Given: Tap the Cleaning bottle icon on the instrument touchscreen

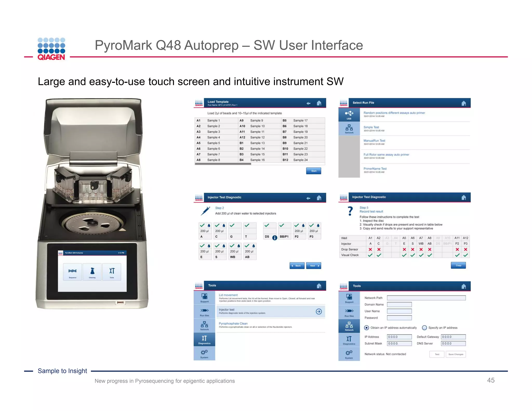Looking at the screenshot, I should pyautogui.click(x=92, y=271).
